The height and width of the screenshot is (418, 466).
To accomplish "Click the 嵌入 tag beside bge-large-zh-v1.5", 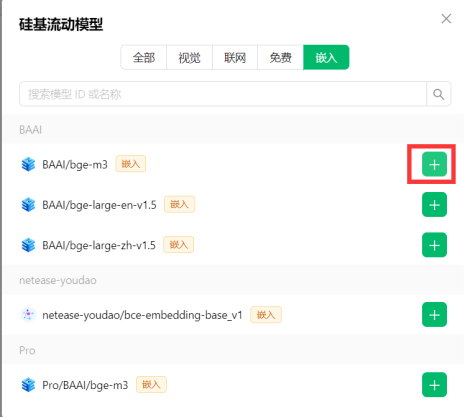I will pyautogui.click(x=179, y=246).
